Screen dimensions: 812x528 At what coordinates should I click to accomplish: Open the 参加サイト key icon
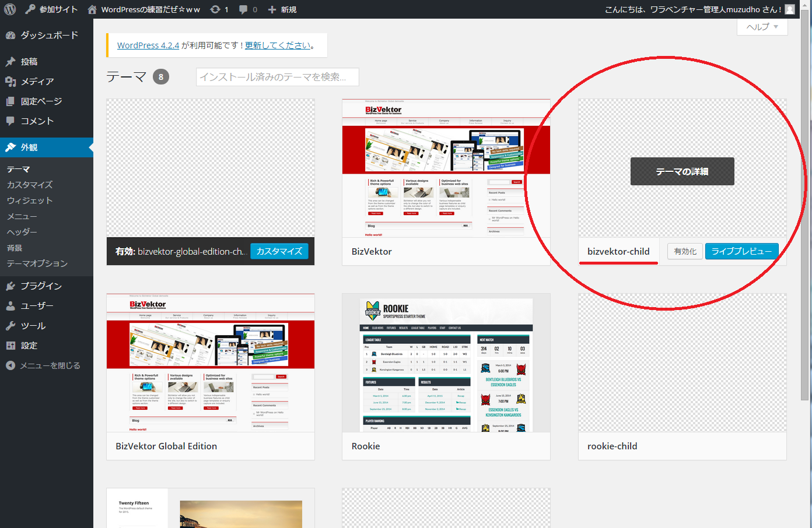click(30, 9)
